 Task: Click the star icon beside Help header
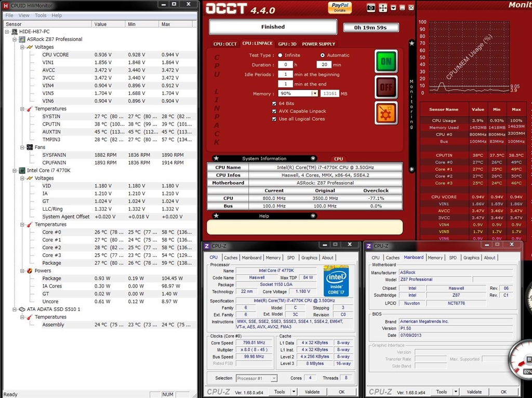pyautogui.click(x=216, y=216)
